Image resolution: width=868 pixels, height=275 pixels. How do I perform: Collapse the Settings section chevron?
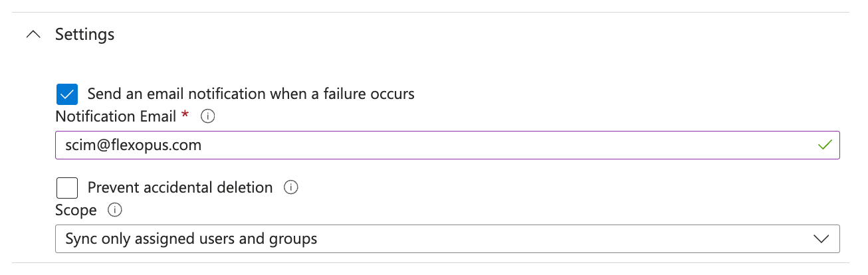coord(33,35)
